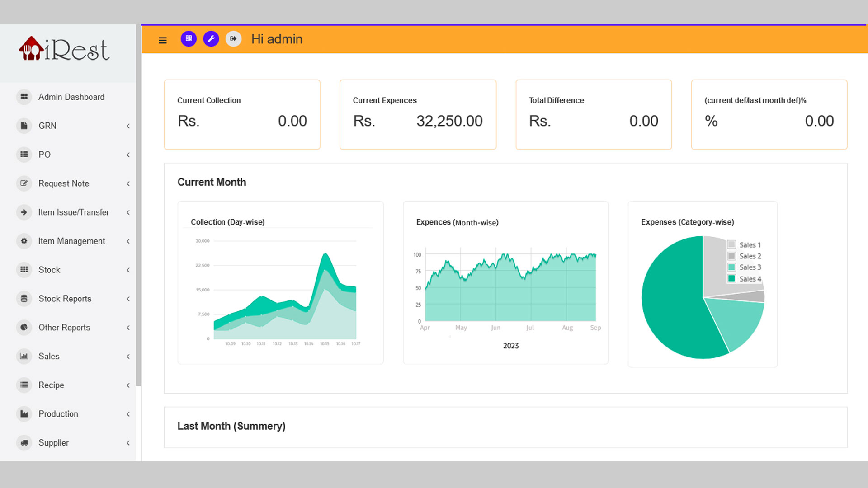Click the Request Note edit icon
Viewport: 868px width, 488px height.
pyautogui.click(x=24, y=183)
